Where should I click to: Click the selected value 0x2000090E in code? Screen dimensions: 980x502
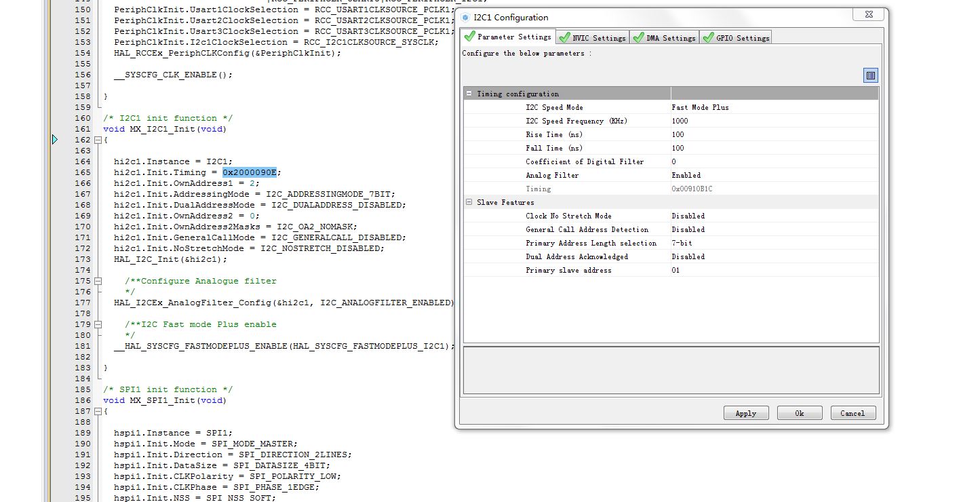(250, 172)
